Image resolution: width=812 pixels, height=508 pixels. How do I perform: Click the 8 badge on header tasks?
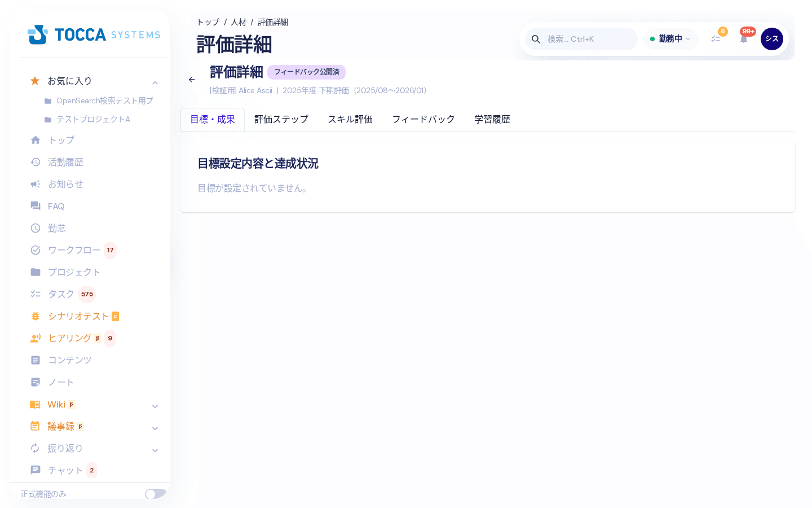[723, 32]
